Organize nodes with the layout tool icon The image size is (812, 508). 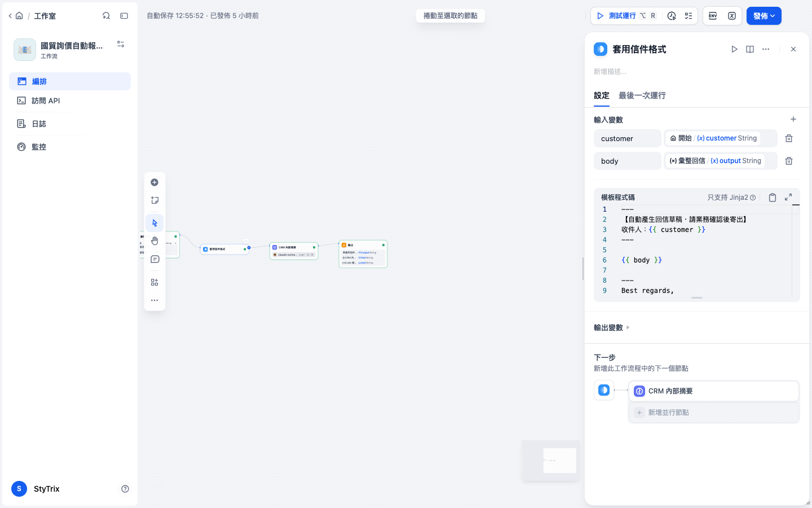point(155,282)
